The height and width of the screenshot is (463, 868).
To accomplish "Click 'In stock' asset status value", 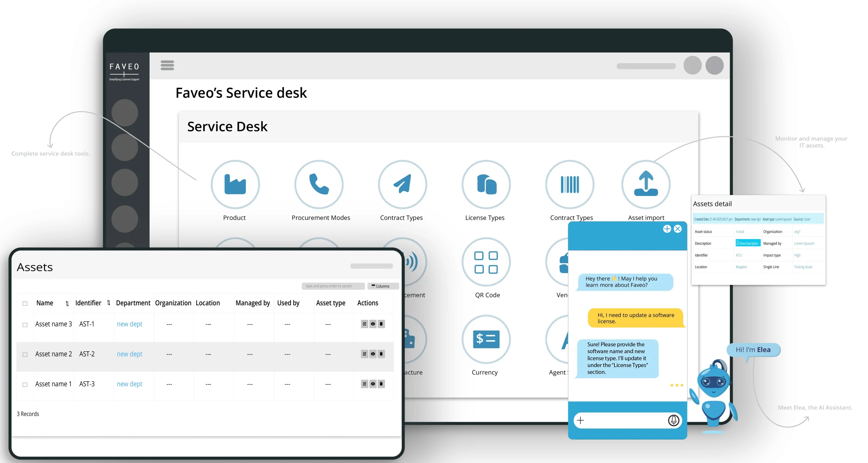I will [x=740, y=232].
